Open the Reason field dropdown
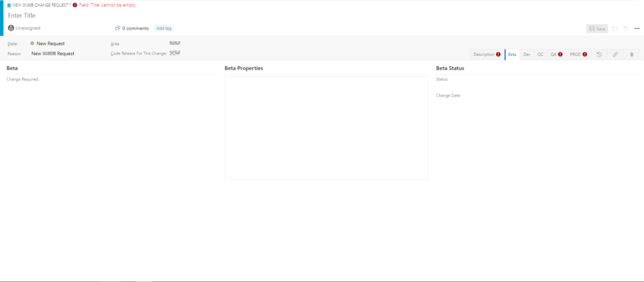The width and height of the screenshot is (644, 282). [x=53, y=53]
